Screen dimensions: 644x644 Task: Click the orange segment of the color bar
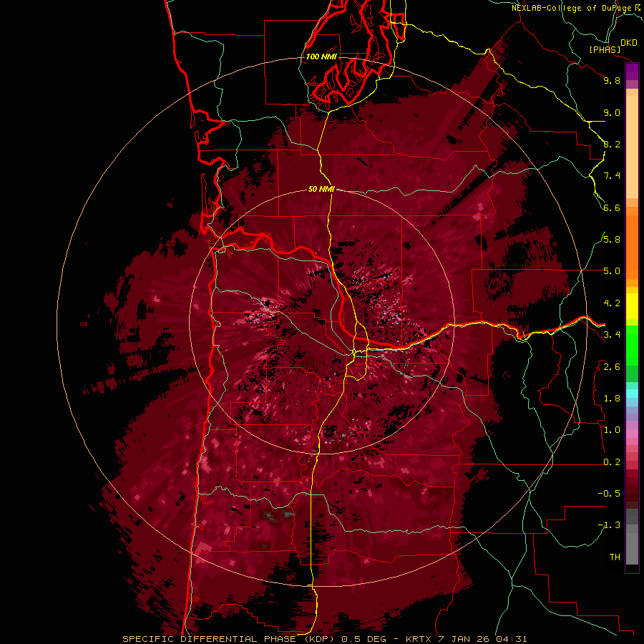tap(632, 247)
